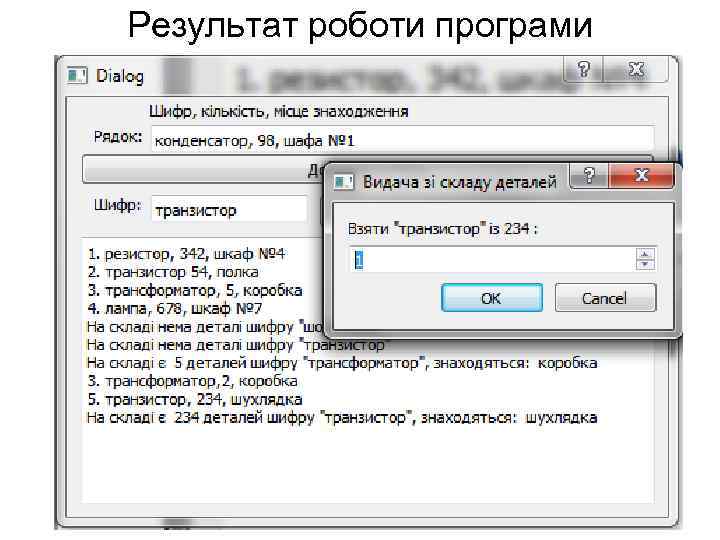Image resolution: width=720 pixels, height=540 pixels.
Task: Click the Рядок input with 'конденсатор, 98, шафа №1'
Action: coord(402,140)
